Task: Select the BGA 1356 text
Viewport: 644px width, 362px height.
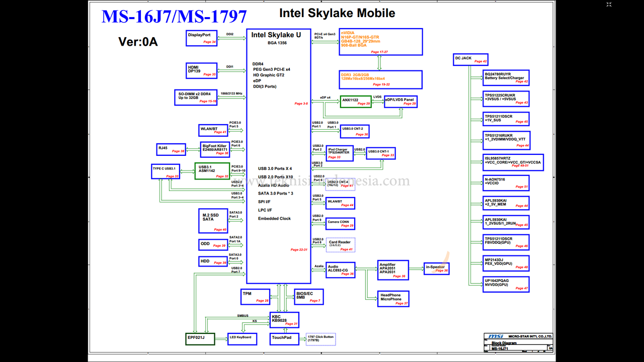Action: click(x=277, y=43)
